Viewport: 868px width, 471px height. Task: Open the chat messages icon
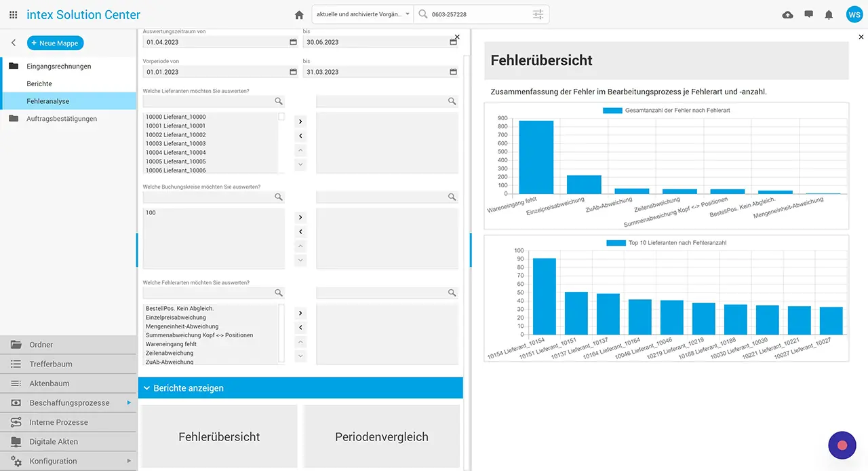click(x=808, y=14)
